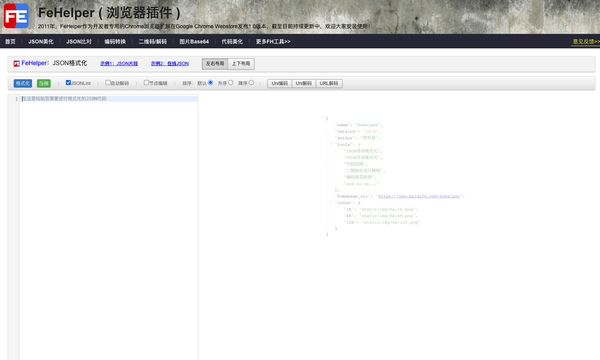Image resolution: width=600 pixels, height=360 pixels.
Task: Open 首页 in the navigation bar
Action: 10,41
